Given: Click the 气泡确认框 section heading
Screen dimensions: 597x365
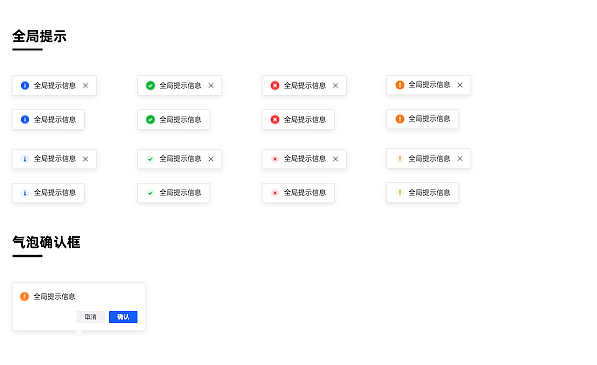Looking at the screenshot, I should (x=46, y=242).
